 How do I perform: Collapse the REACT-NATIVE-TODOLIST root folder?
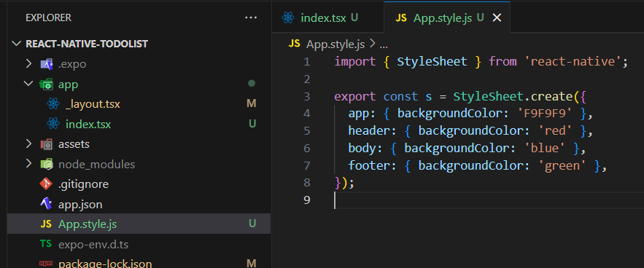click(17, 44)
